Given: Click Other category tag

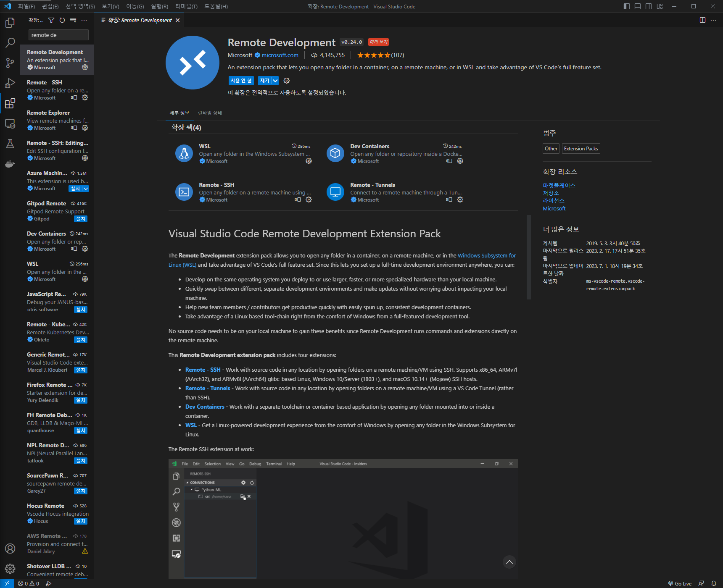Looking at the screenshot, I should coord(551,149).
